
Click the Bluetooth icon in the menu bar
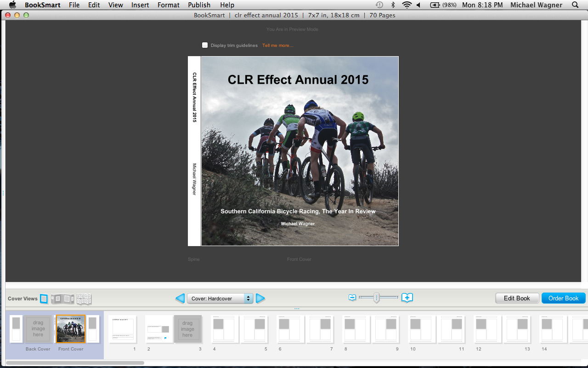click(393, 5)
